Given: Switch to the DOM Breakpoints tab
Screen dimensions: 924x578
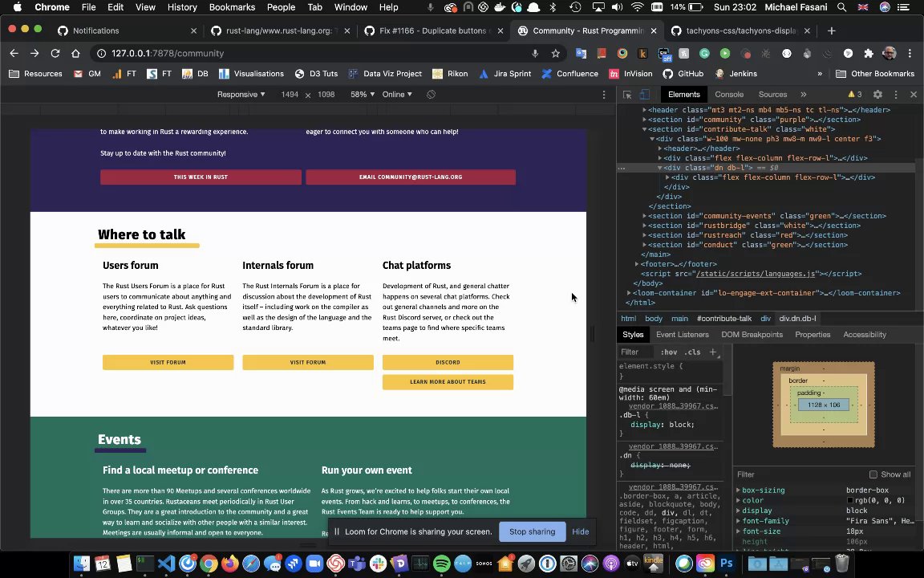Looking at the screenshot, I should 752,335.
